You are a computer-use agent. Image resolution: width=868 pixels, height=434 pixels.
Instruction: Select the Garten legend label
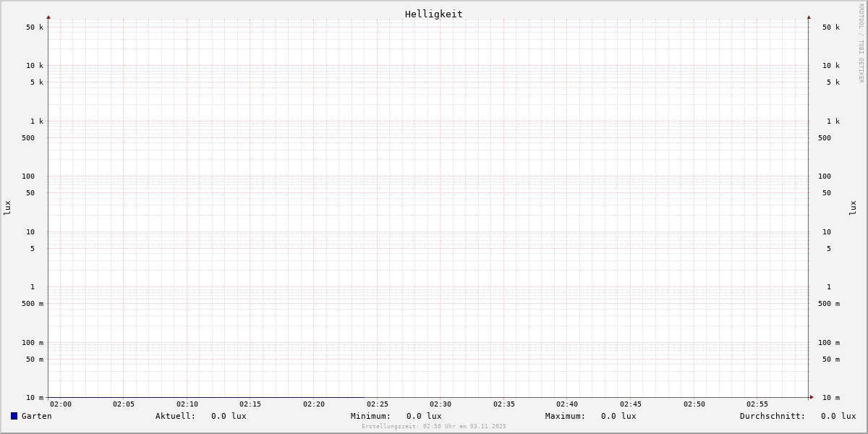[36, 416]
